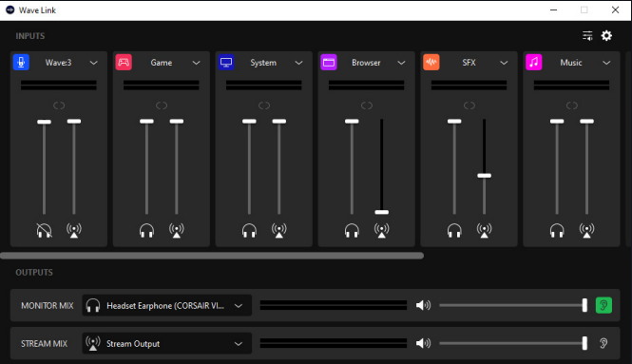Viewport: 632px width, 364px height.
Task: Mute Browser headphones monitor output
Action: (352, 231)
